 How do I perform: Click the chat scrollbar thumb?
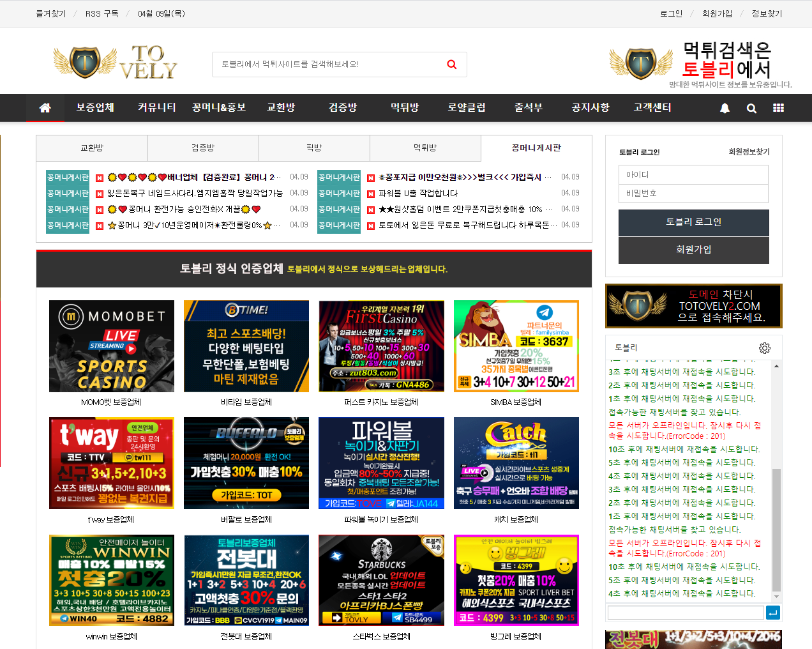tap(776, 530)
